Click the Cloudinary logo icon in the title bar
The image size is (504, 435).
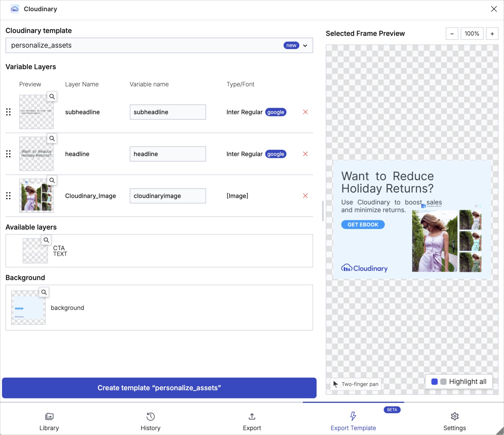coord(15,9)
